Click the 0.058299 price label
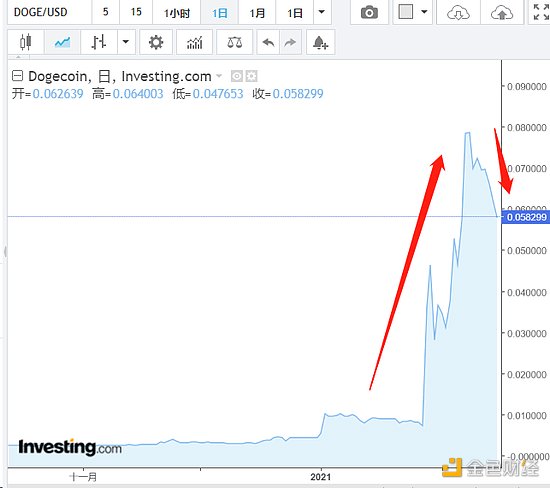Image resolution: width=550 pixels, height=488 pixels. [x=526, y=217]
